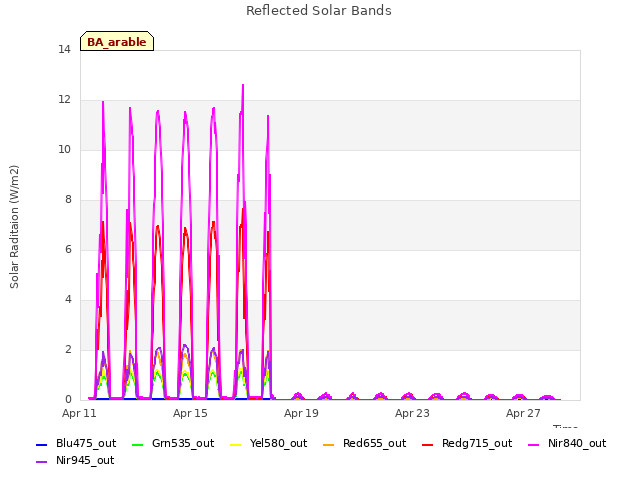The image size is (640, 480).
Task: Click the red Redg715_out legend swatch
Action: pos(428,444)
